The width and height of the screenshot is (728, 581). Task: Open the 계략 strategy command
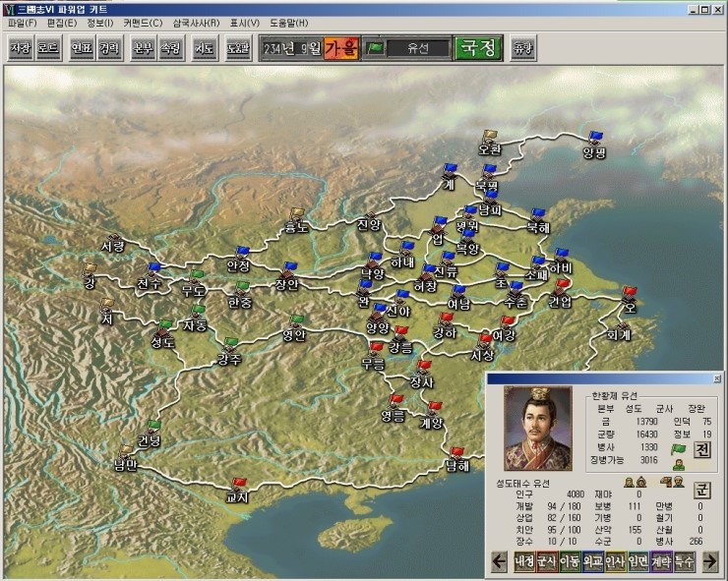click(x=661, y=561)
